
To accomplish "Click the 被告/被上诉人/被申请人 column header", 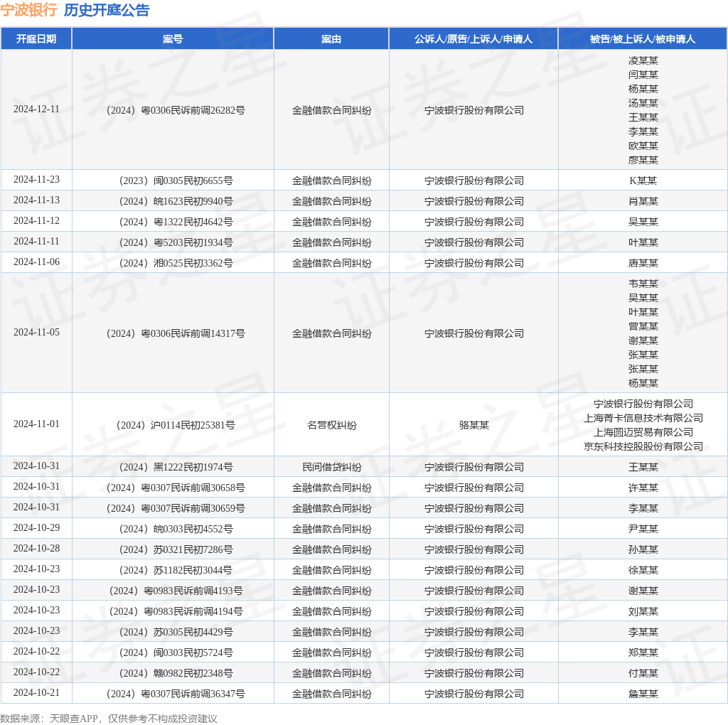I will pyautogui.click(x=643, y=39).
